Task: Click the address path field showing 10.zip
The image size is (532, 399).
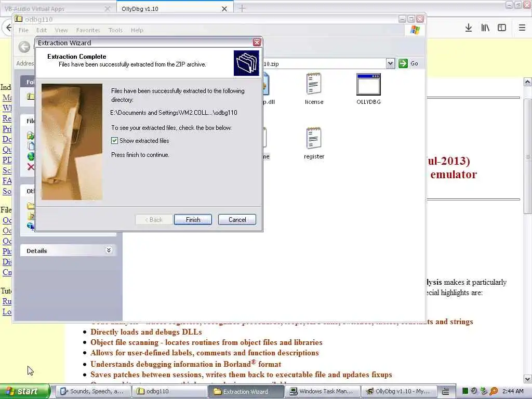Action: point(324,64)
